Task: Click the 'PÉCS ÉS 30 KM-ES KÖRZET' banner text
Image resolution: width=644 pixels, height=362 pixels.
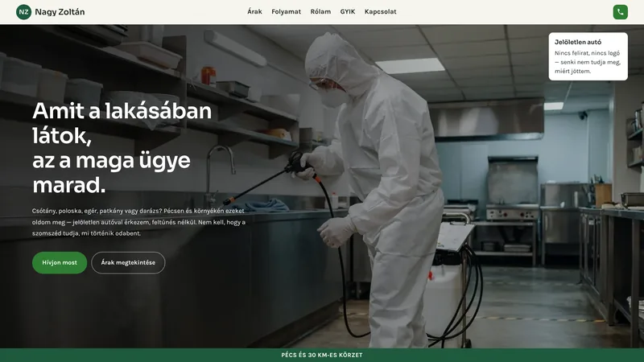Action: 322,355
